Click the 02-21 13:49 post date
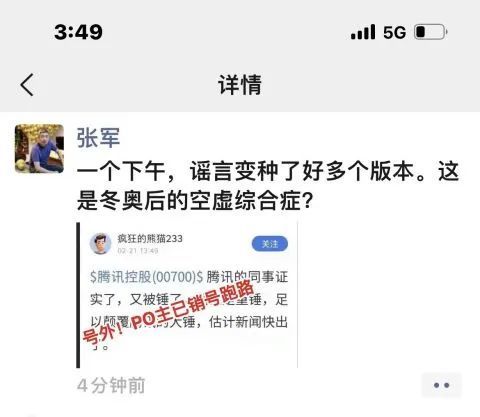The height and width of the screenshot is (417, 480). click(x=138, y=251)
